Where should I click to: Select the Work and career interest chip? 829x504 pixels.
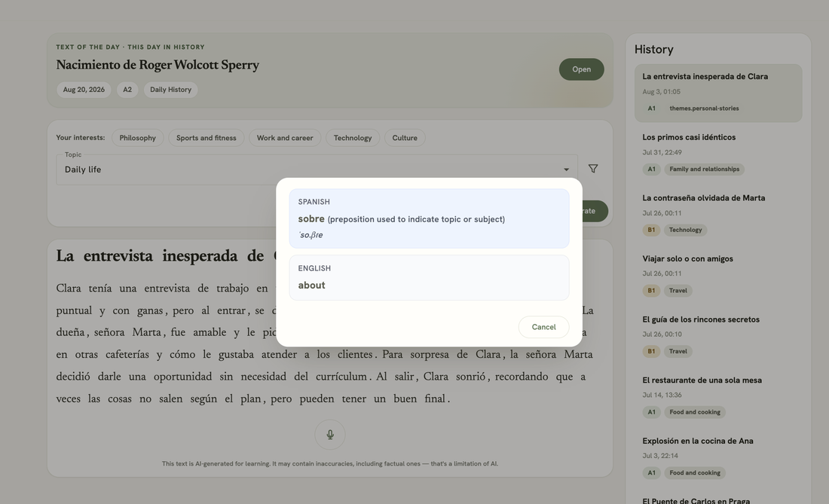(x=285, y=138)
